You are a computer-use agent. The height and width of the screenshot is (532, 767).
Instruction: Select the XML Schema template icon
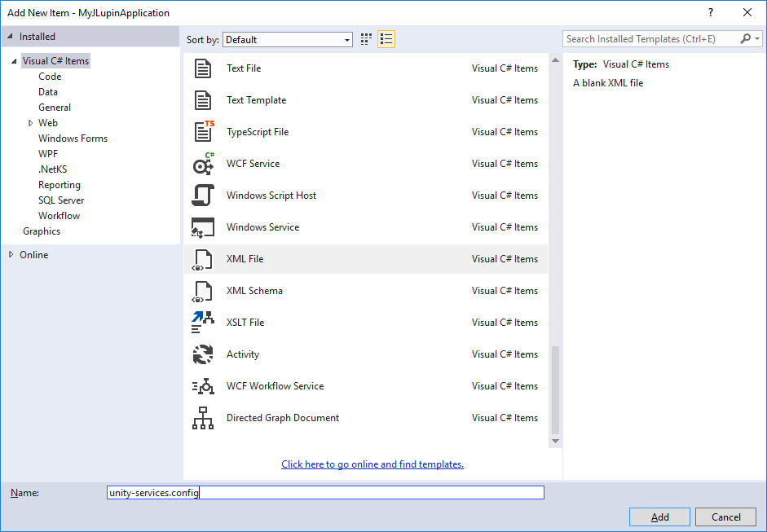point(203,290)
